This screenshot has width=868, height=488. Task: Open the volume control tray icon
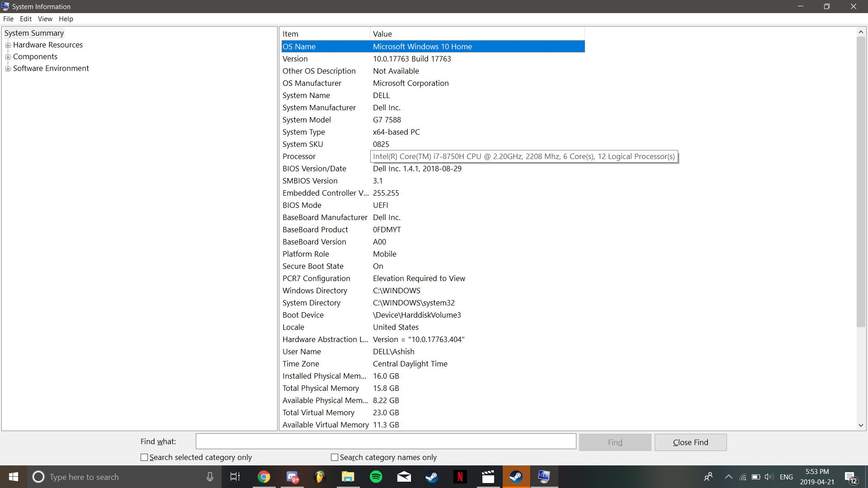coord(769,477)
